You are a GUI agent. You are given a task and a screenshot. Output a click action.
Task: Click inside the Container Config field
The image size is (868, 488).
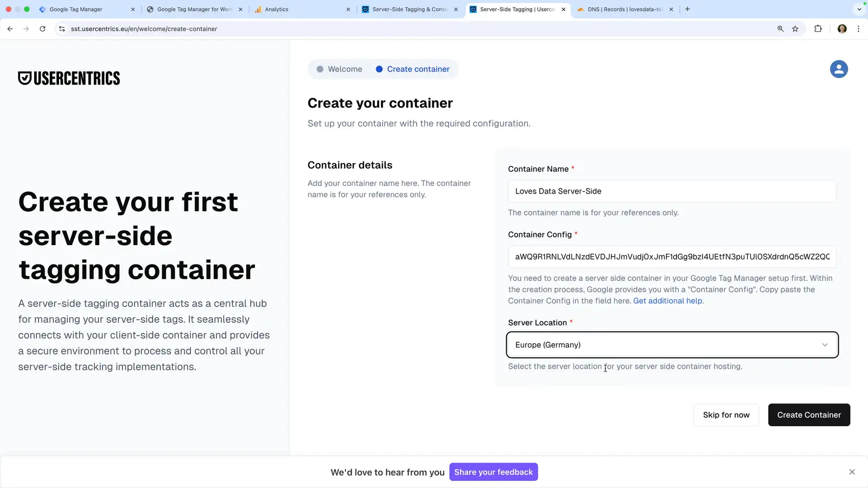(x=672, y=256)
